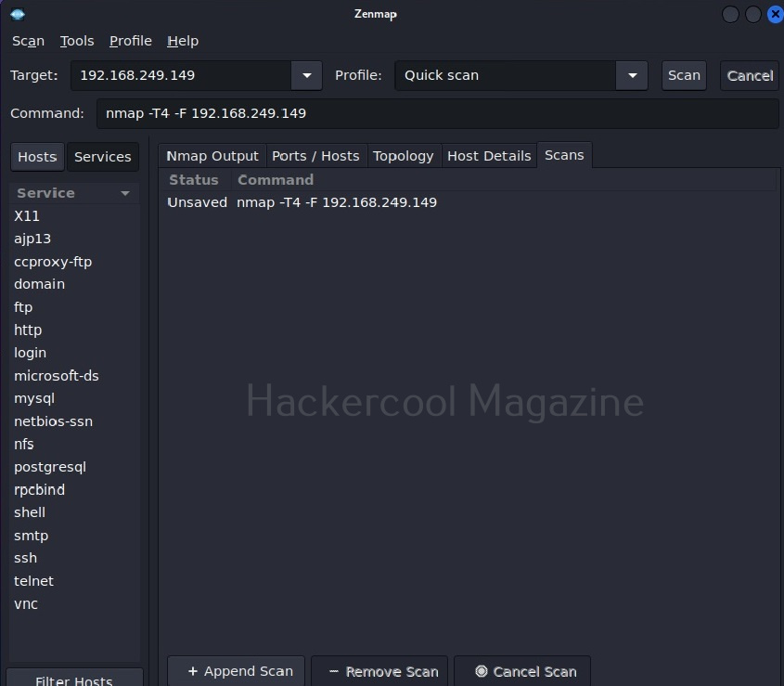The height and width of the screenshot is (686, 784).
Task: Select the ssh service
Action: tap(74, 558)
